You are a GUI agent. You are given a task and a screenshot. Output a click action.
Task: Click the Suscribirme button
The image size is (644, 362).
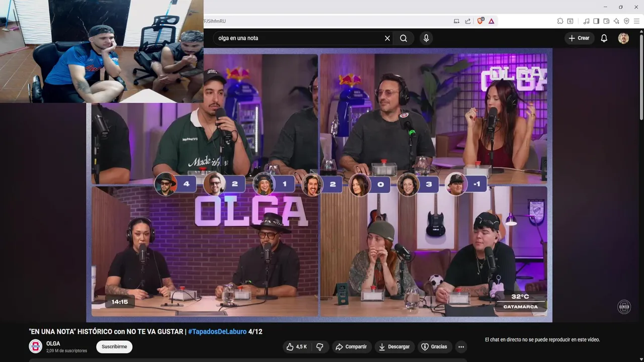114,347
